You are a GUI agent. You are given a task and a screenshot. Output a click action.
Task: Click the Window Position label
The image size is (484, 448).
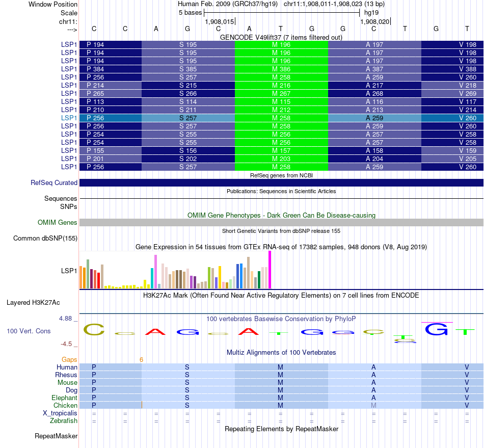click(53, 4)
